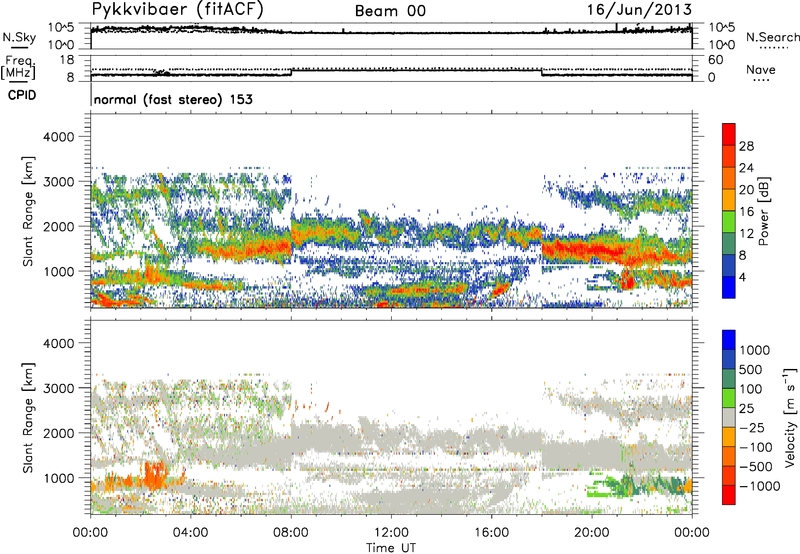800x554 pixels.
Task: Click the '10^5' label right of the noise panel
Action: 722,27
